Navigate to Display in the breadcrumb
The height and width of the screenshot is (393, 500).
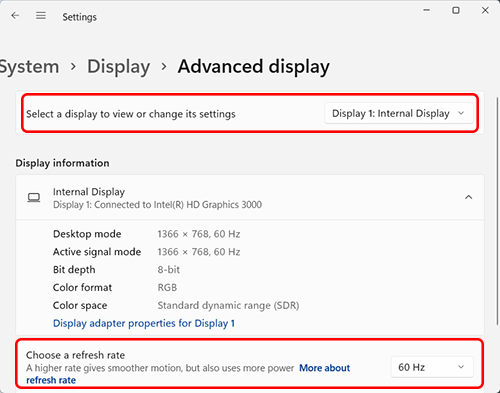118,66
